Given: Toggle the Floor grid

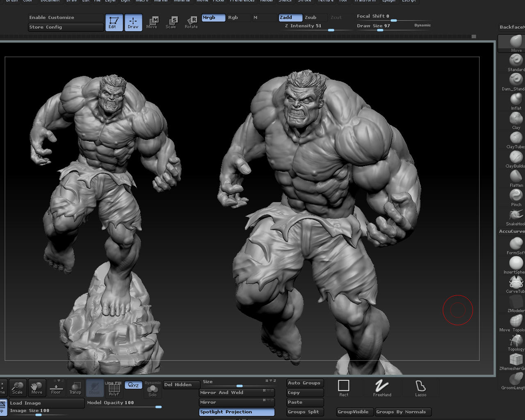Looking at the screenshot, I should (56, 387).
